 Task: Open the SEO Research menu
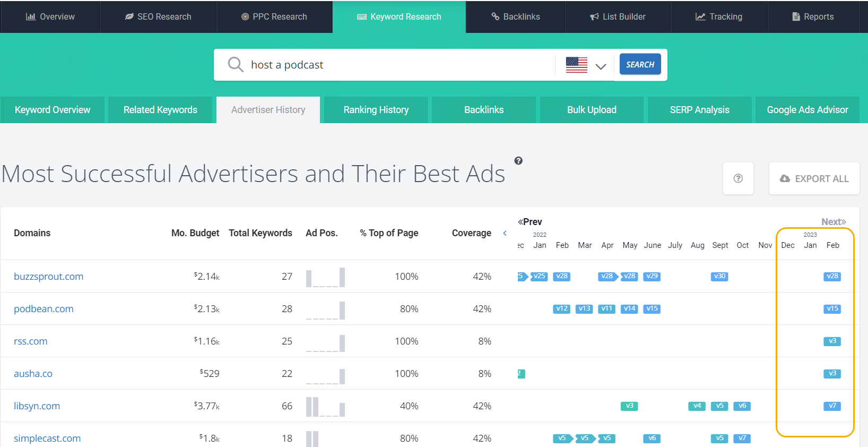pyautogui.click(x=158, y=17)
